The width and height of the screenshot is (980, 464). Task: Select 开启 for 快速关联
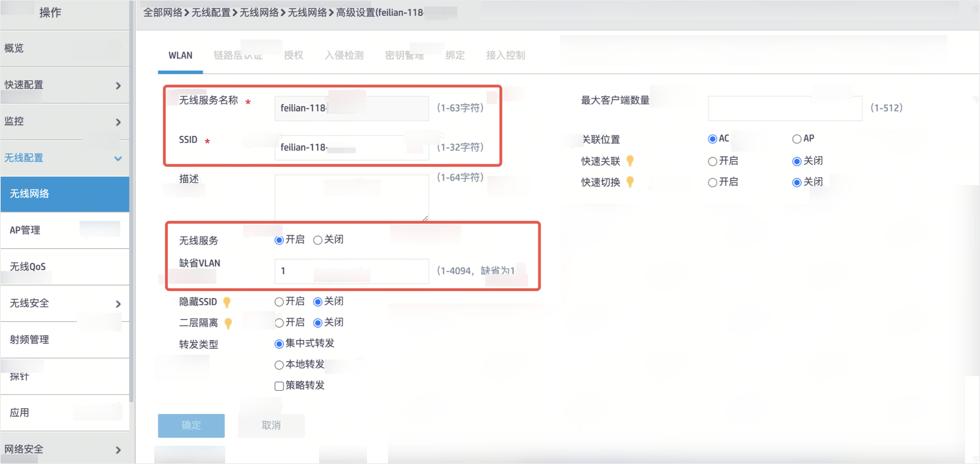(712, 161)
